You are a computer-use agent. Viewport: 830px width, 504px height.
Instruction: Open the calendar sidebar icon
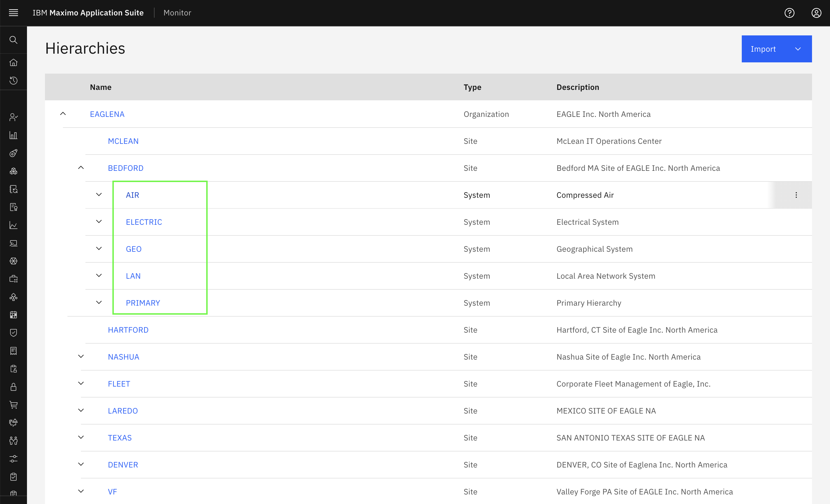click(13, 315)
